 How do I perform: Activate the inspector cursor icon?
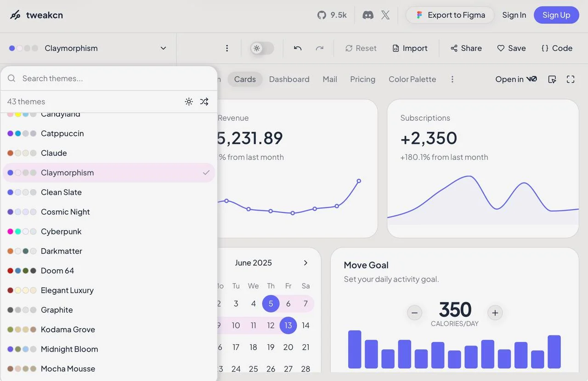[x=552, y=80]
